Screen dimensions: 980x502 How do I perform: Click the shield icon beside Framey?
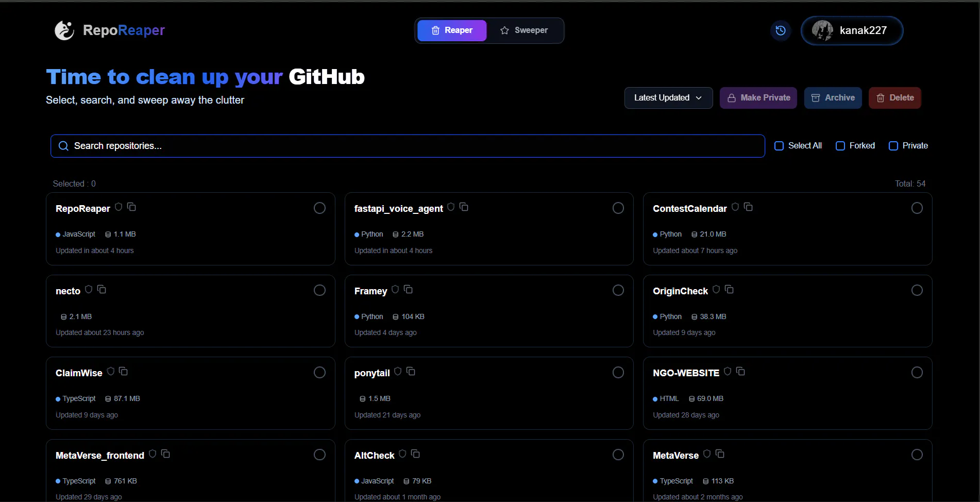click(395, 289)
